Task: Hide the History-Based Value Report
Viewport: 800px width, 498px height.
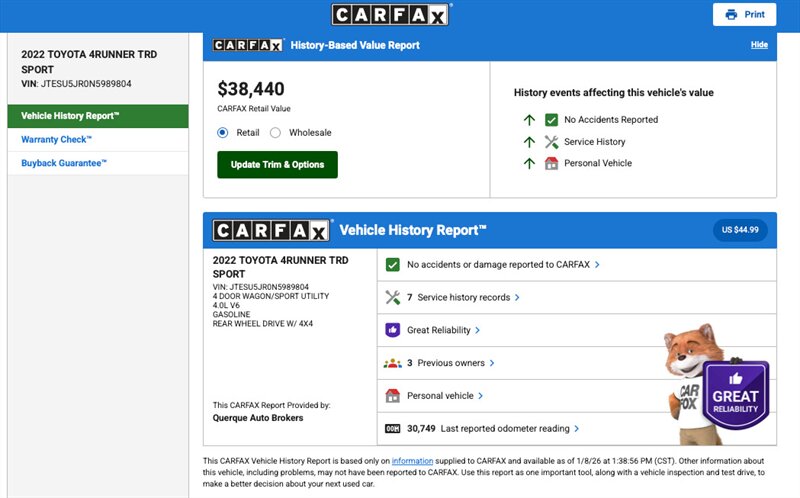Action: point(759,46)
